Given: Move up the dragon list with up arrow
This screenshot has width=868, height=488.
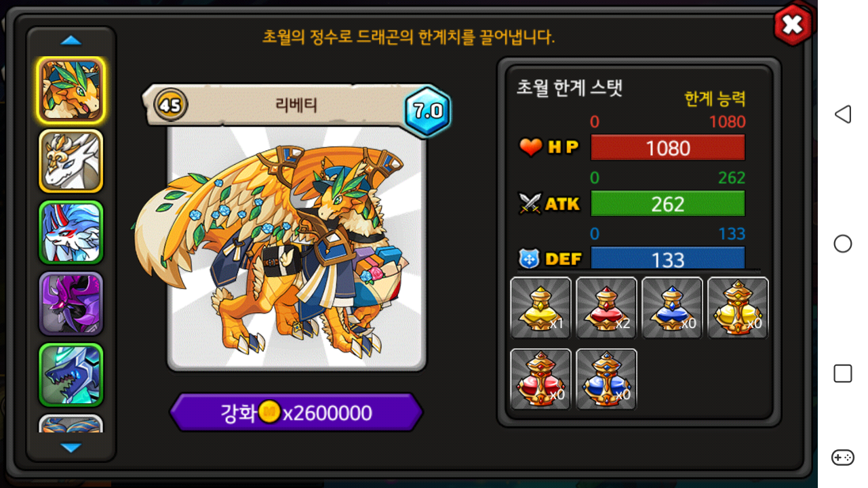Looking at the screenshot, I should pos(71,41).
